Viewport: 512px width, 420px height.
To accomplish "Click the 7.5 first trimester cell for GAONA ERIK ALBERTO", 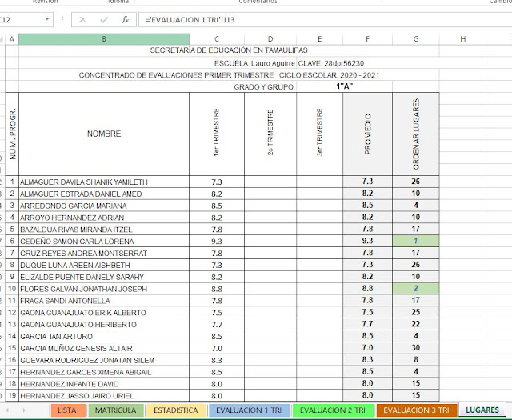I will click(x=217, y=313).
